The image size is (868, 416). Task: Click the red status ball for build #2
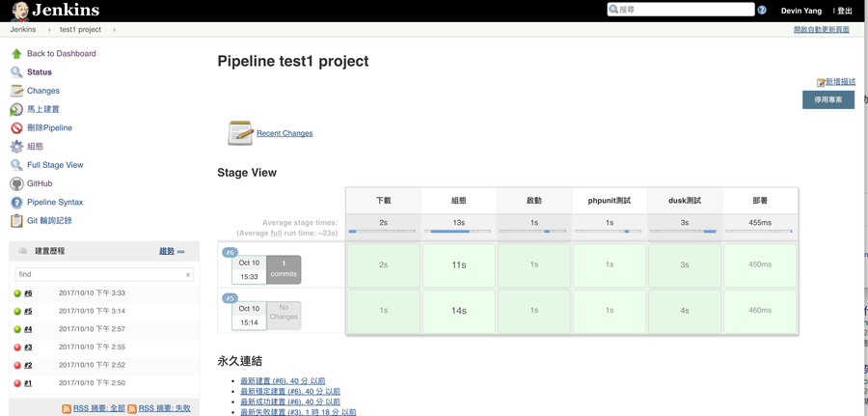pyautogui.click(x=17, y=365)
